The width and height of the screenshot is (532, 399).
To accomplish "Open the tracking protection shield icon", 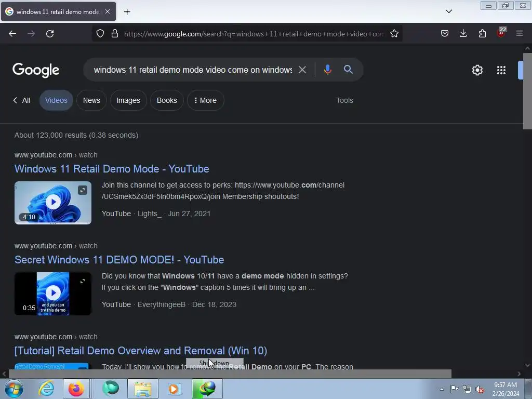I will pos(100,34).
